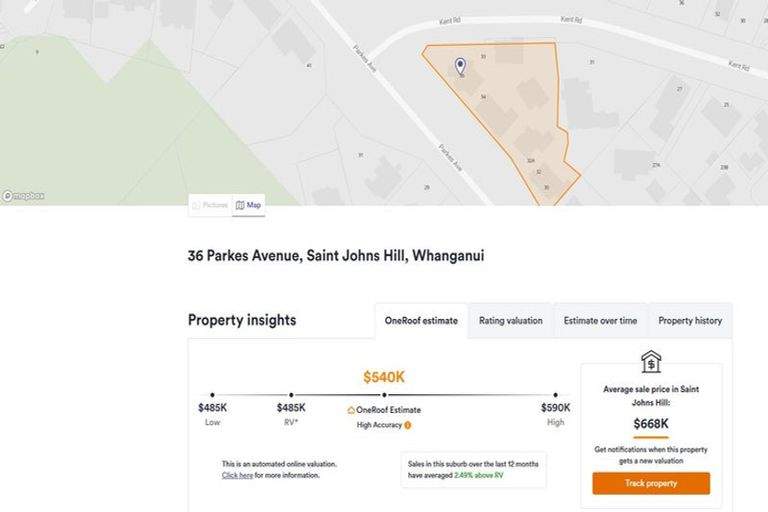Switch to the Rating valuation tab
This screenshot has height=512, width=768.
(x=510, y=321)
